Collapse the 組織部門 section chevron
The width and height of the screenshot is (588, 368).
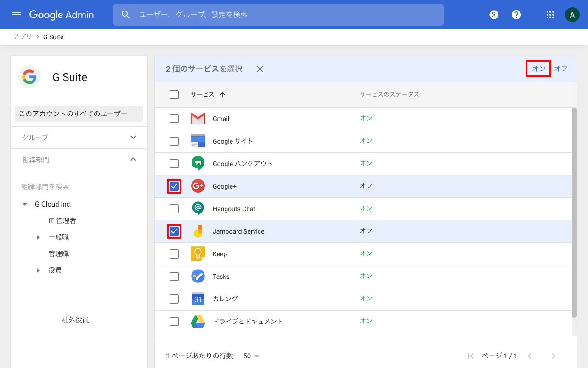(x=133, y=159)
